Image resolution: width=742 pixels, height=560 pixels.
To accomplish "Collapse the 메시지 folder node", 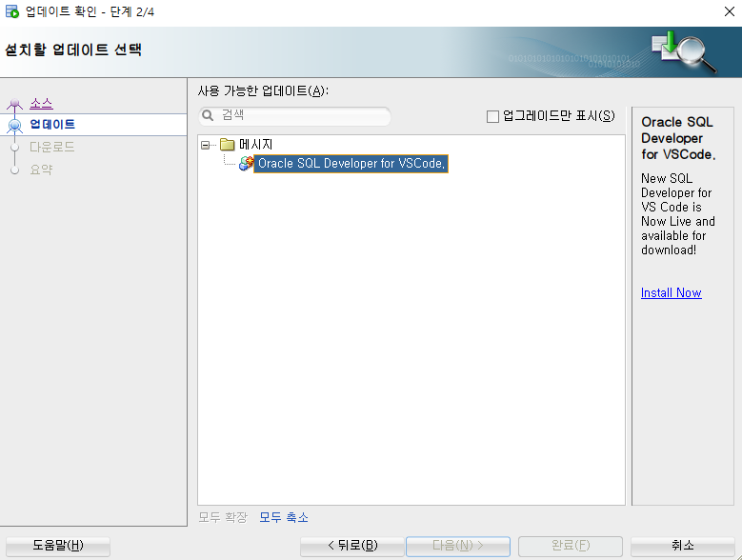I will click(x=205, y=145).
